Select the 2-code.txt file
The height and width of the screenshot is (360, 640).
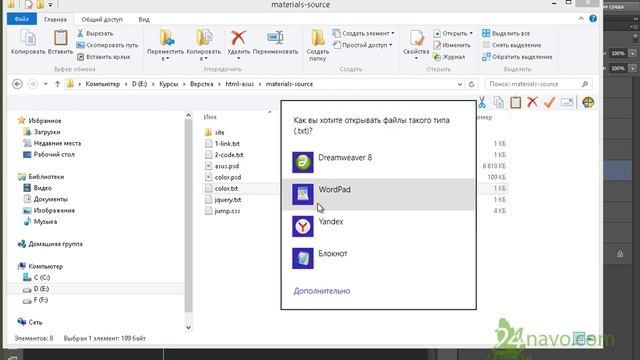point(224,155)
